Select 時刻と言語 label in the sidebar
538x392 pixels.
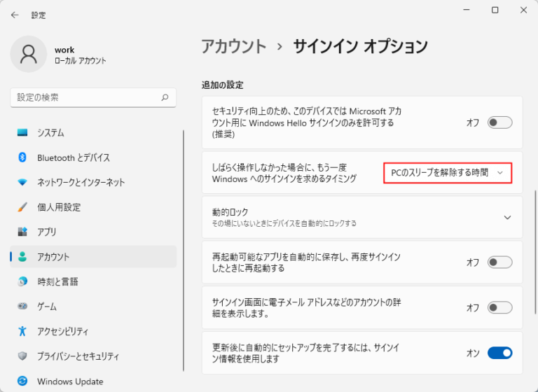click(57, 281)
